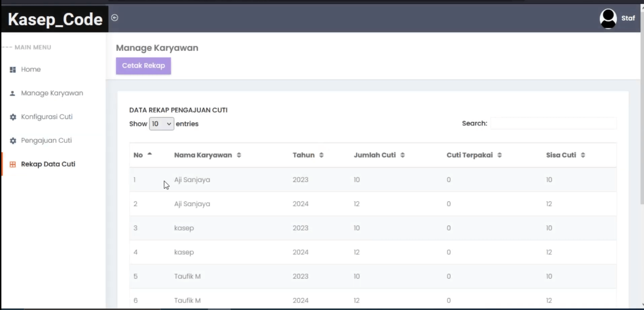This screenshot has height=310, width=644.
Task: Sort by Jumlah Cuti arrows
Action: (403, 155)
